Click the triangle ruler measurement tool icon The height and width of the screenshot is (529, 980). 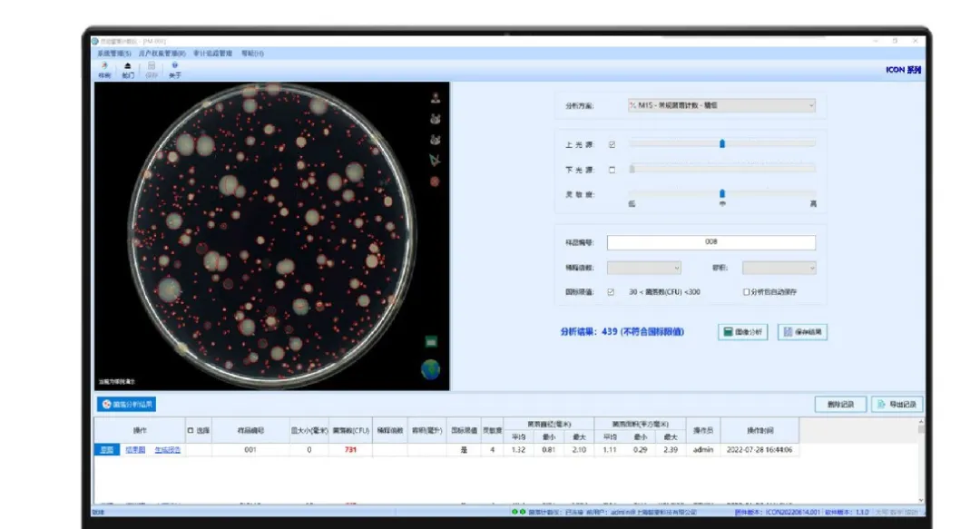[435, 161]
